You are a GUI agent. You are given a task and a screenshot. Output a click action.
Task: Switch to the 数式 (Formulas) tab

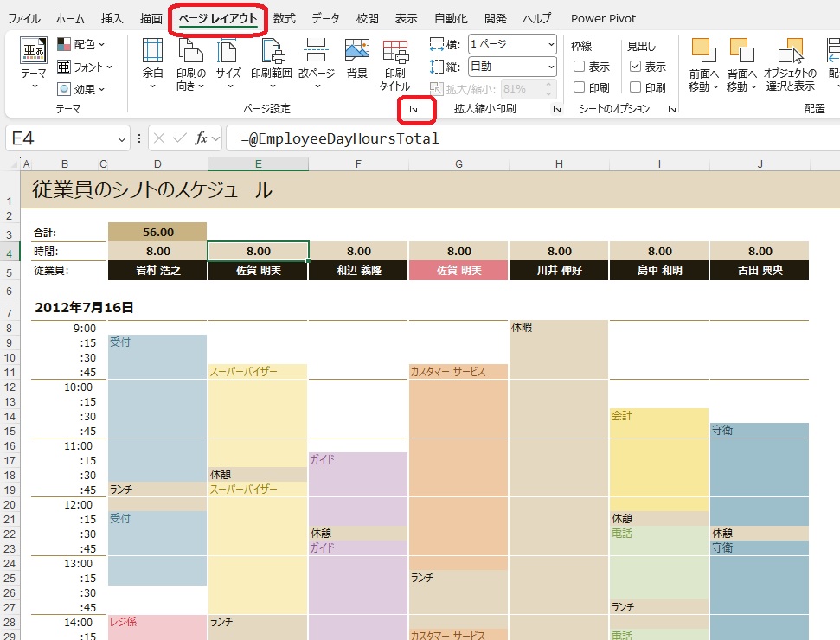(284, 18)
